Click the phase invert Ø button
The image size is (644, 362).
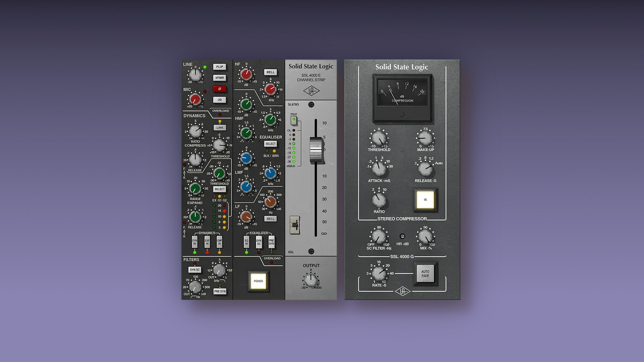(x=219, y=88)
